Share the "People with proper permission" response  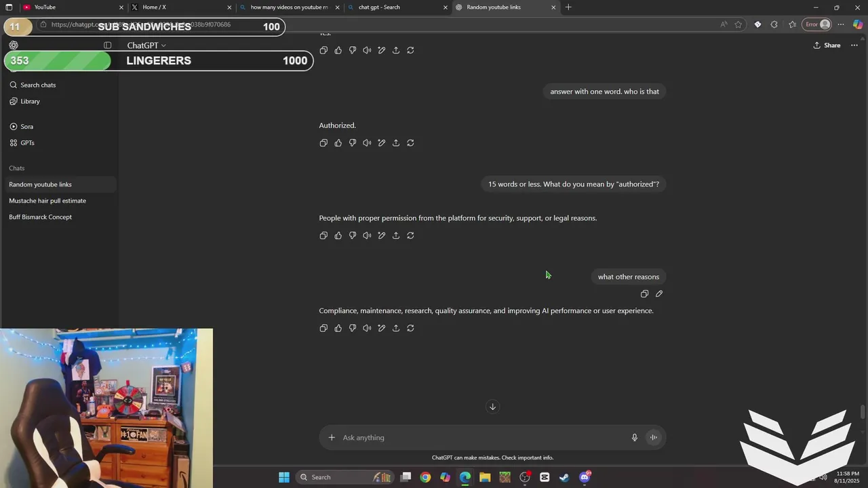396,236
